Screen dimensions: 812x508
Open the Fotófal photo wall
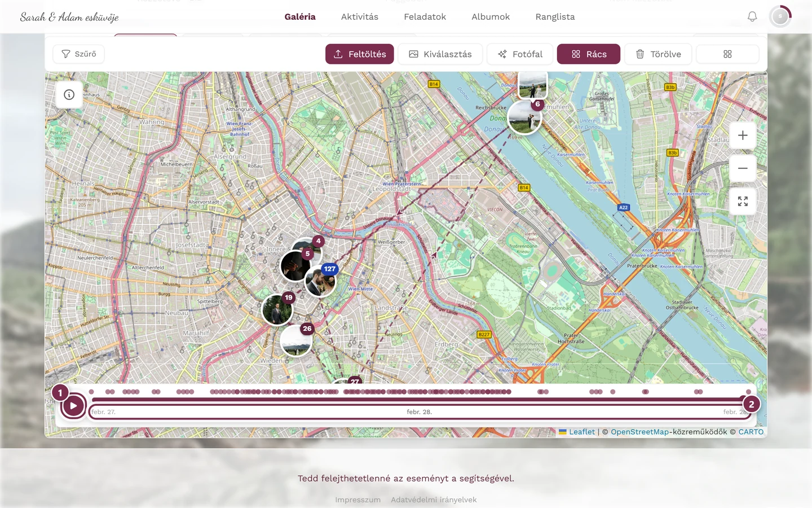tap(520, 54)
